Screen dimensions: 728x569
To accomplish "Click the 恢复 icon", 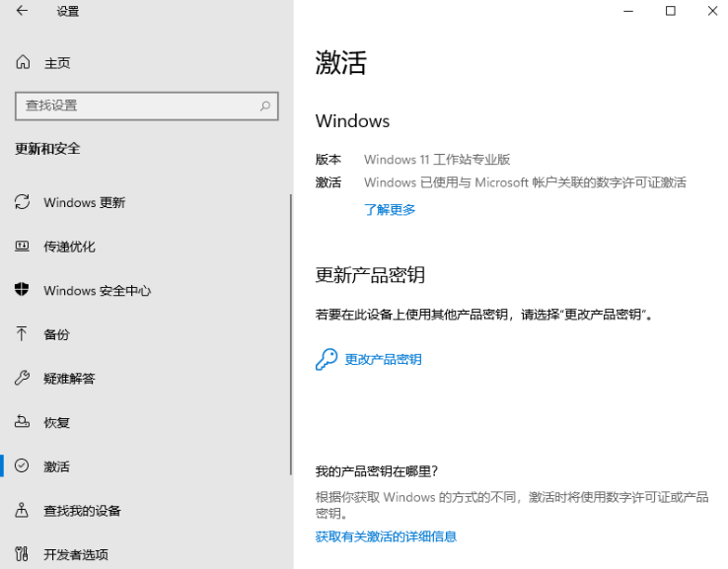I will [22, 421].
